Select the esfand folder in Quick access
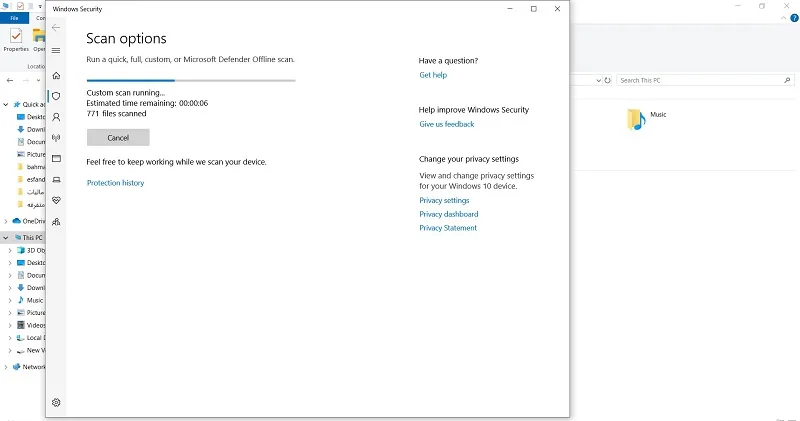The width and height of the screenshot is (800, 421). coord(31,179)
